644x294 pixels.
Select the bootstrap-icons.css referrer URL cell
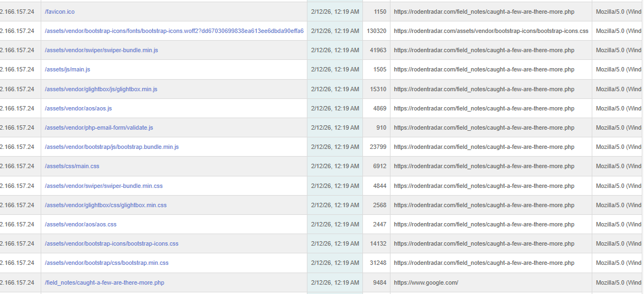(491, 31)
